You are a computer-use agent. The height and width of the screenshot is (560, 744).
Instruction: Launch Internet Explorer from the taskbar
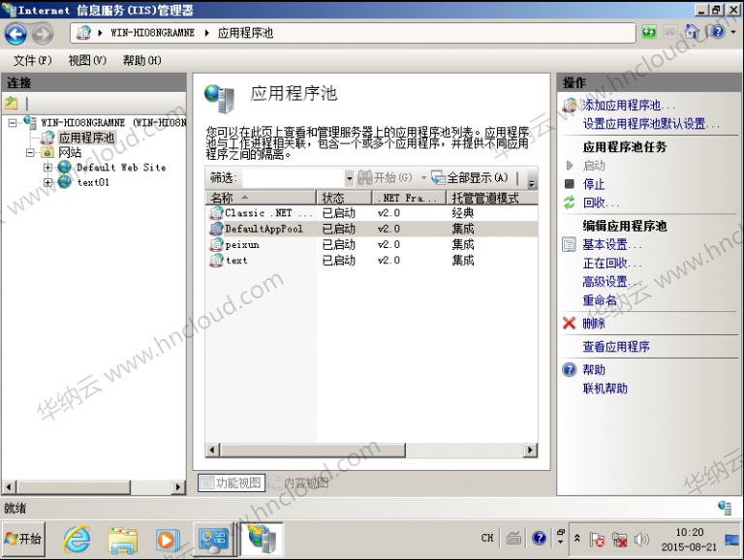(x=77, y=539)
